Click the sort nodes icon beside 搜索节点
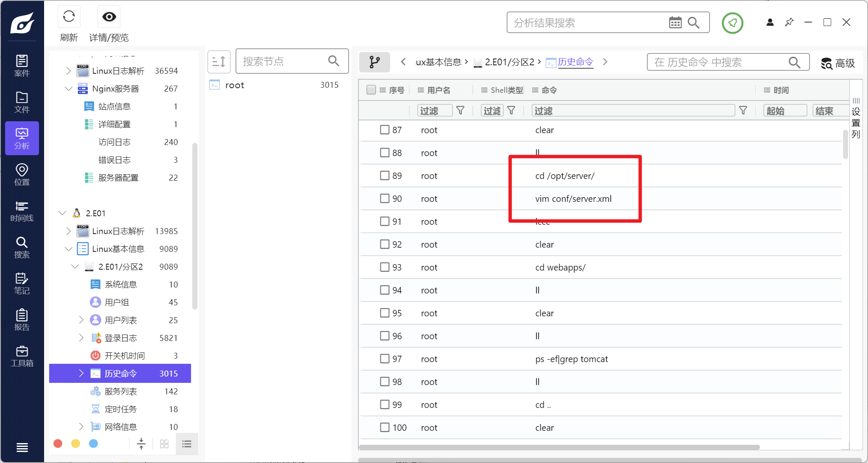 tap(219, 61)
